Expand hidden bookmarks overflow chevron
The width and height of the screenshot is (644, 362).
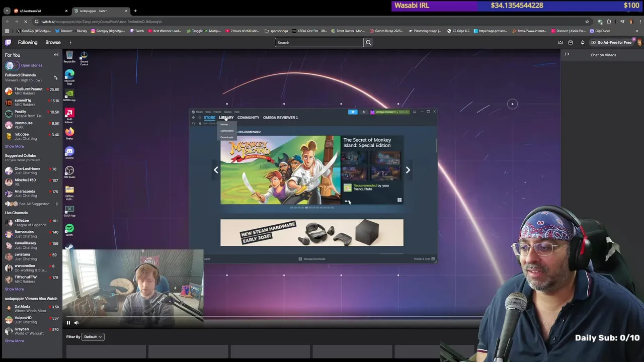(x=637, y=31)
